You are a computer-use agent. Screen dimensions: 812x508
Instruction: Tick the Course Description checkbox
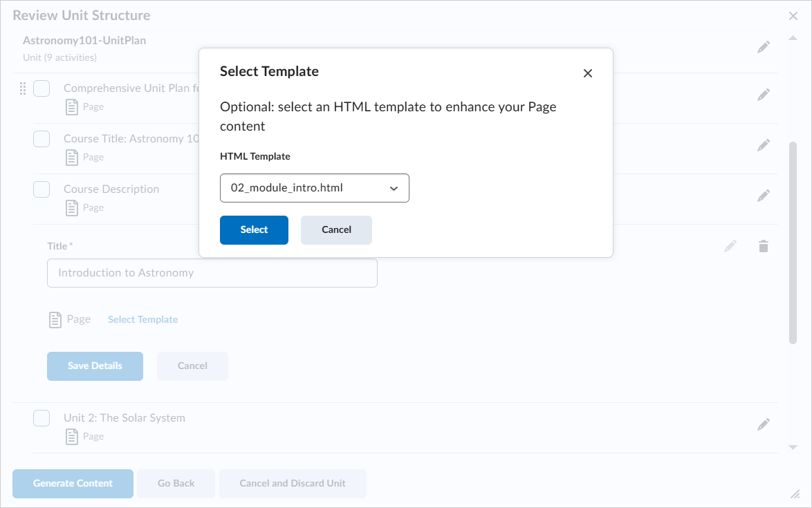[41, 189]
